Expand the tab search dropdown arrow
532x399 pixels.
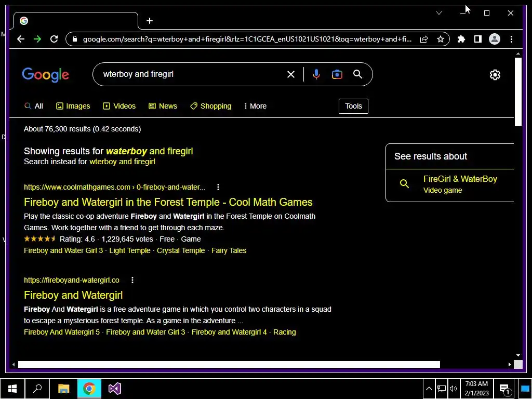(x=438, y=13)
